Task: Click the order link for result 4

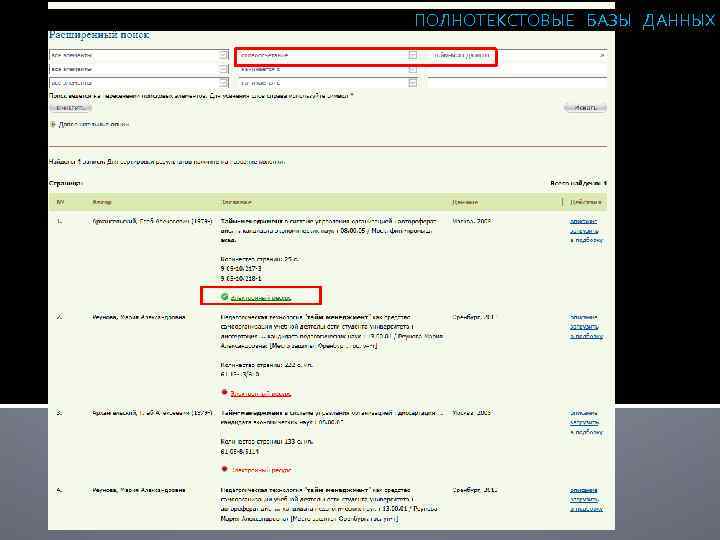Action: 584,500
